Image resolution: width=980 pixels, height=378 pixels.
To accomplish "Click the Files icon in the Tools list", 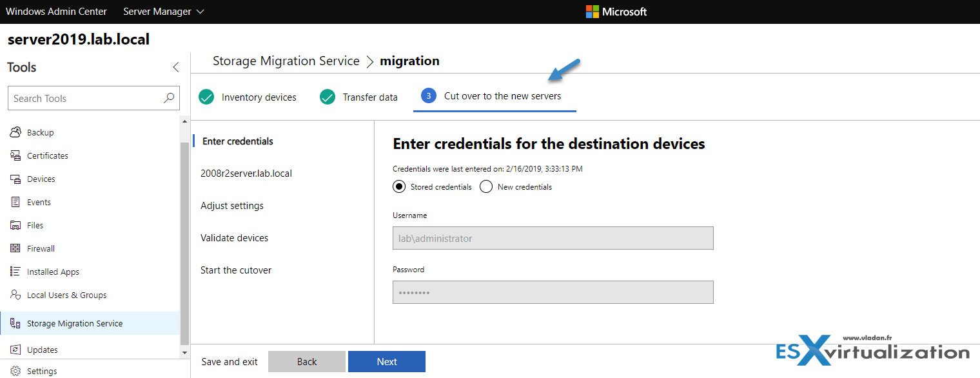I will coord(15,225).
